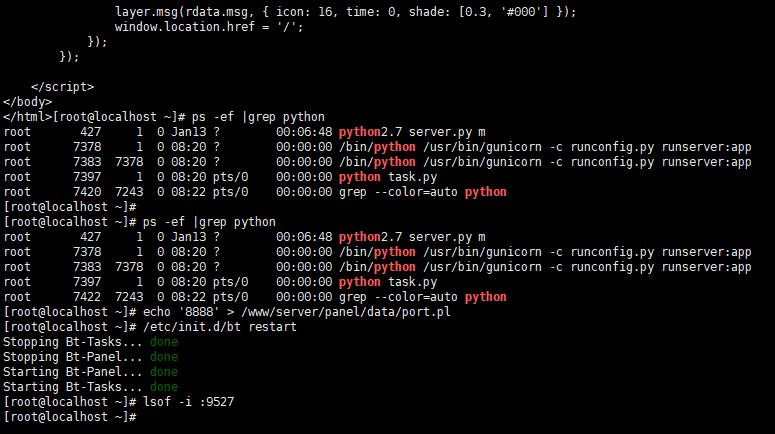Click 'python2.7 server.py m' in first listing
The width and height of the screenshot is (775, 434).
tap(412, 132)
